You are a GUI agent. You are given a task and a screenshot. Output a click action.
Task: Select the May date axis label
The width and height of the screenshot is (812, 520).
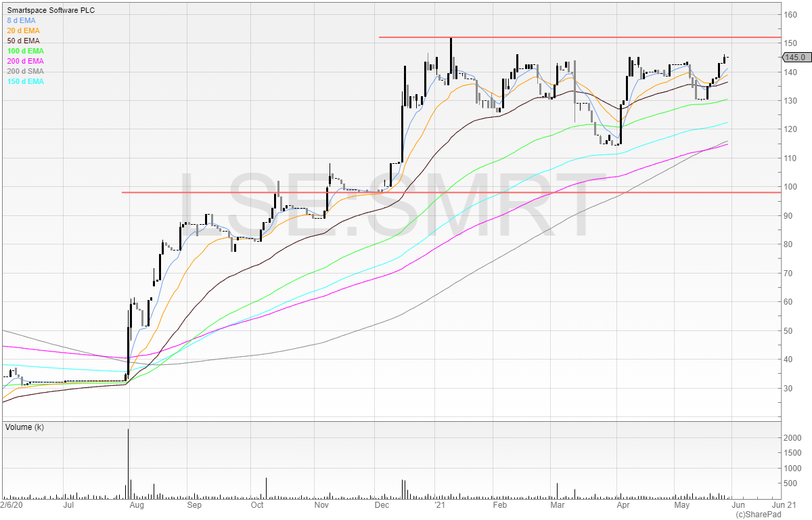click(681, 505)
